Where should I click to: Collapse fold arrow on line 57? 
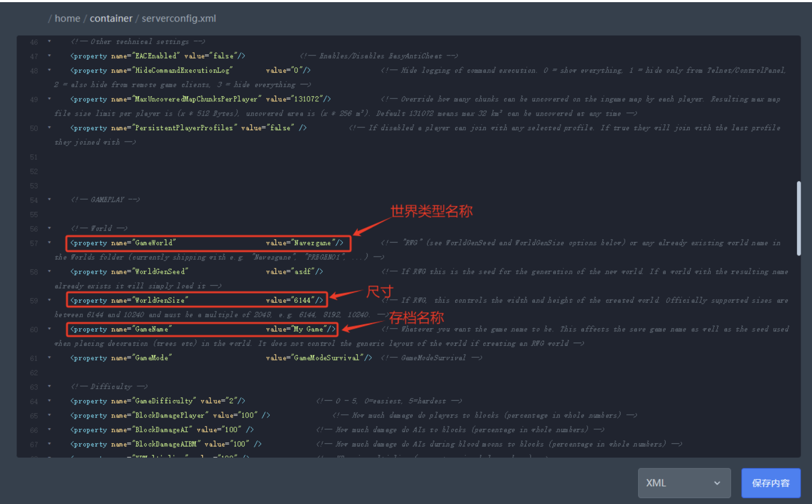49,243
